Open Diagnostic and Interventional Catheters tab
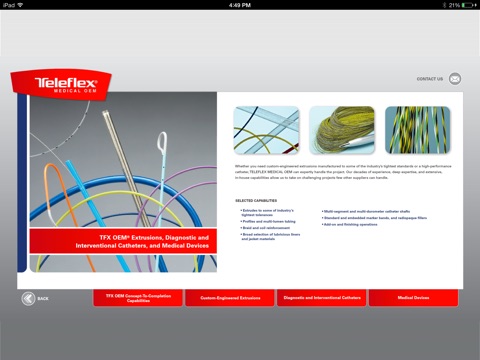Viewport: 480px width, 360px height. tap(322, 298)
